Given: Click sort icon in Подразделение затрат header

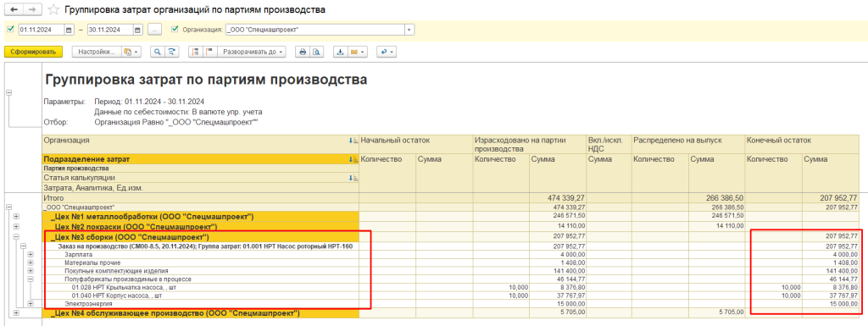Looking at the screenshot, I should point(353,159).
